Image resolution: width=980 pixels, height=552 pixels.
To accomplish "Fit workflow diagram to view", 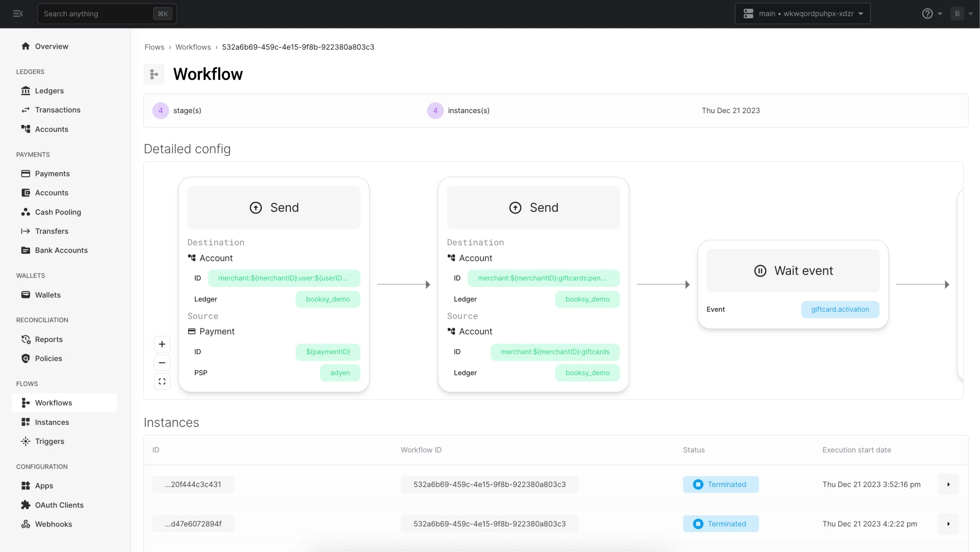I will (x=162, y=381).
